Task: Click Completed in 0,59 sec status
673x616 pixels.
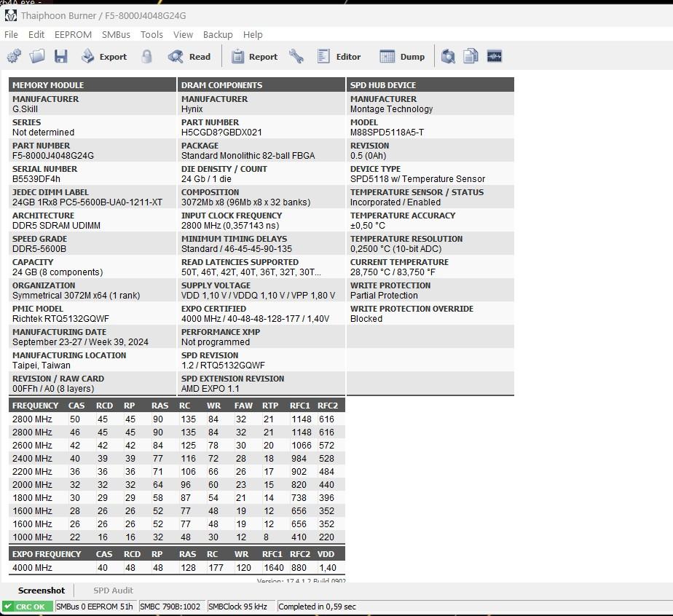Action: point(317,607)
